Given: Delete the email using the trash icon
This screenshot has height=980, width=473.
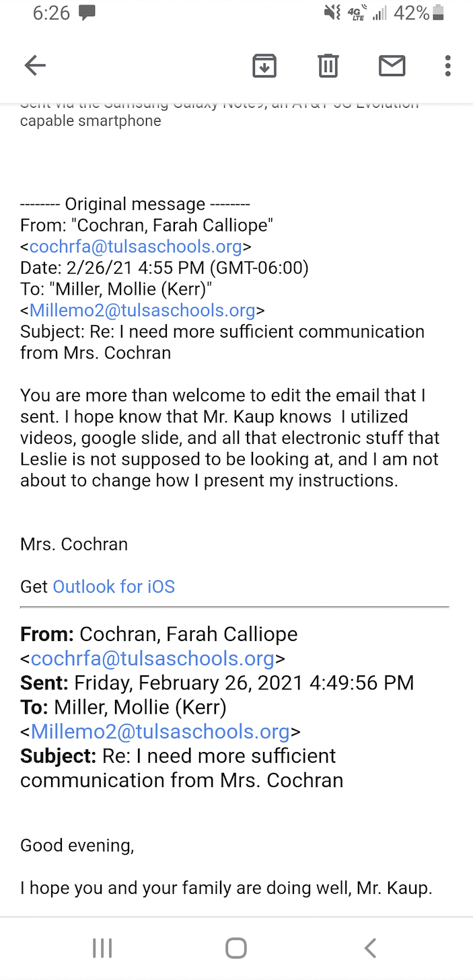Looking at the screenshot, I should pyautogui.click(x=328, y=65).
